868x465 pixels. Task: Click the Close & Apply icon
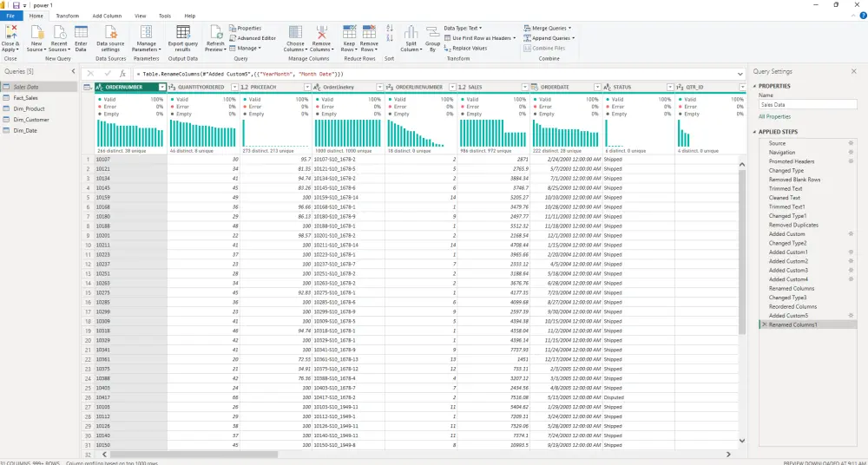point(10,32)
